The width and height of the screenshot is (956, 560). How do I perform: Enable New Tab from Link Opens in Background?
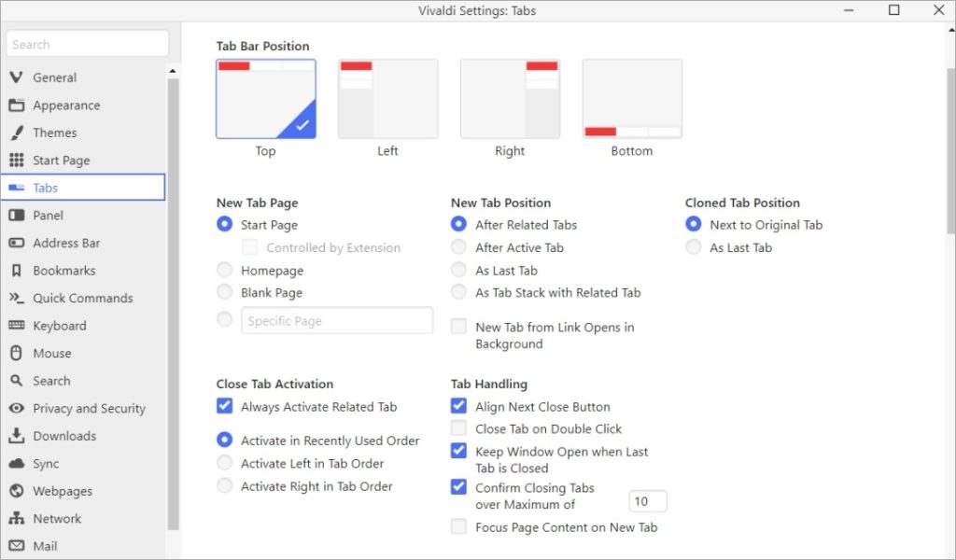coord(458,326)
